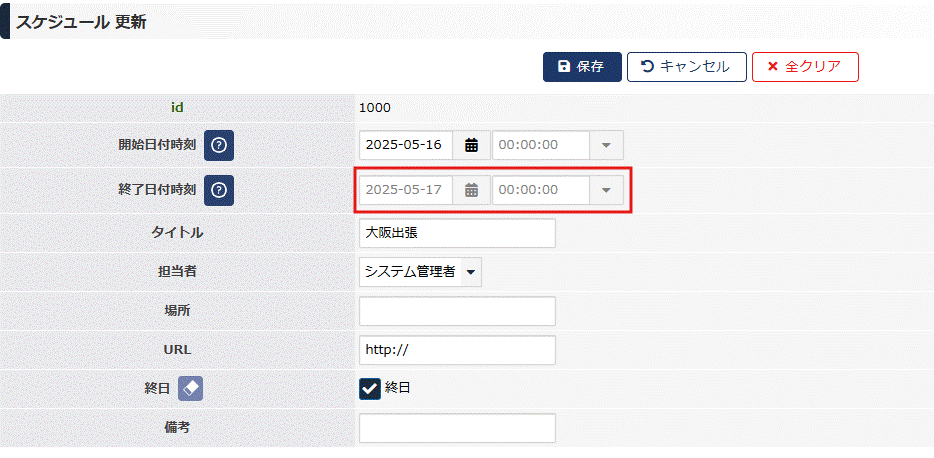Screen dimensions: 934x458
Task: Open help for 終了日付時刻 field
Action: 219,191
